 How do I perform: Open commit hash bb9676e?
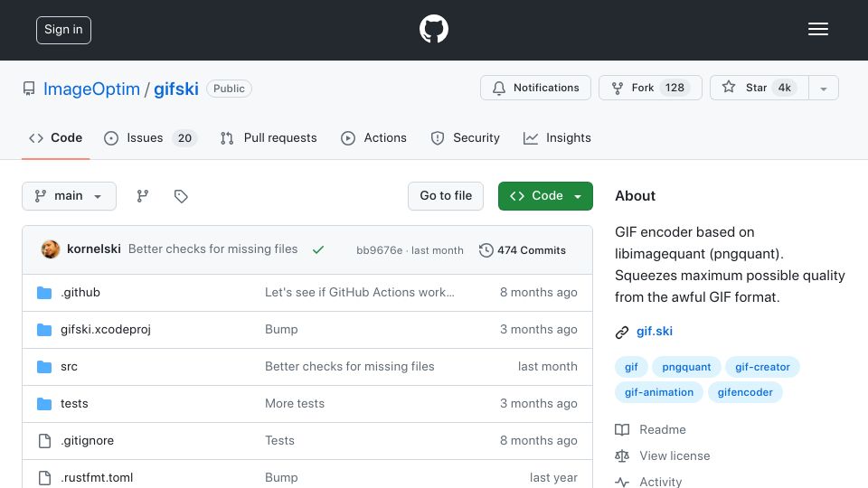[379, 250]
